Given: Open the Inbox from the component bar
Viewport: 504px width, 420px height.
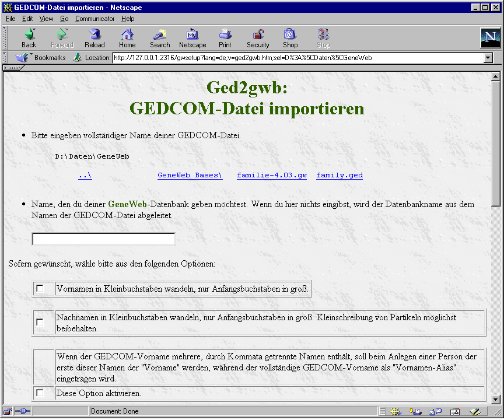Looking at the screenshot, I should (415, 412).
